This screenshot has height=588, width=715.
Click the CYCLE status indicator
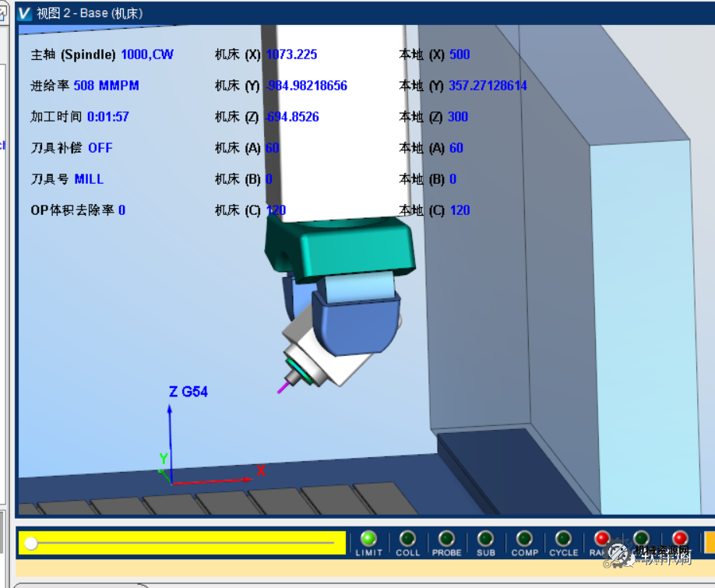(563, 538)
